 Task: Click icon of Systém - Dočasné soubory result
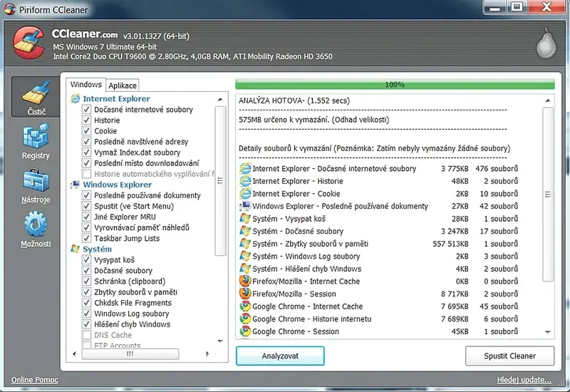click(x=245, y=231)
